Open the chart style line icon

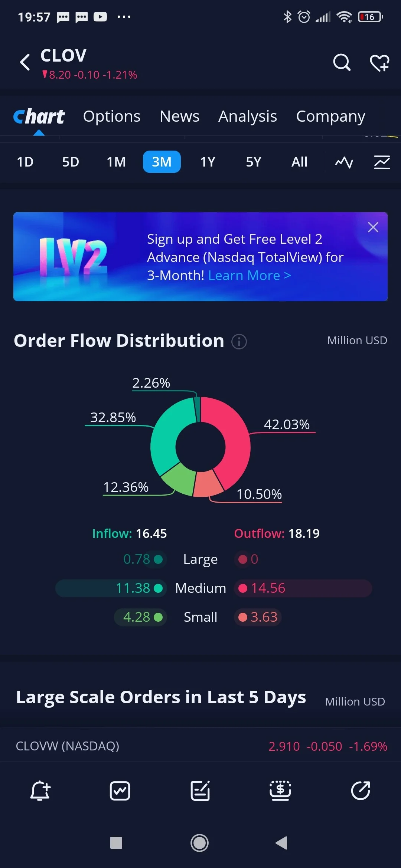(x=344, y=162)
